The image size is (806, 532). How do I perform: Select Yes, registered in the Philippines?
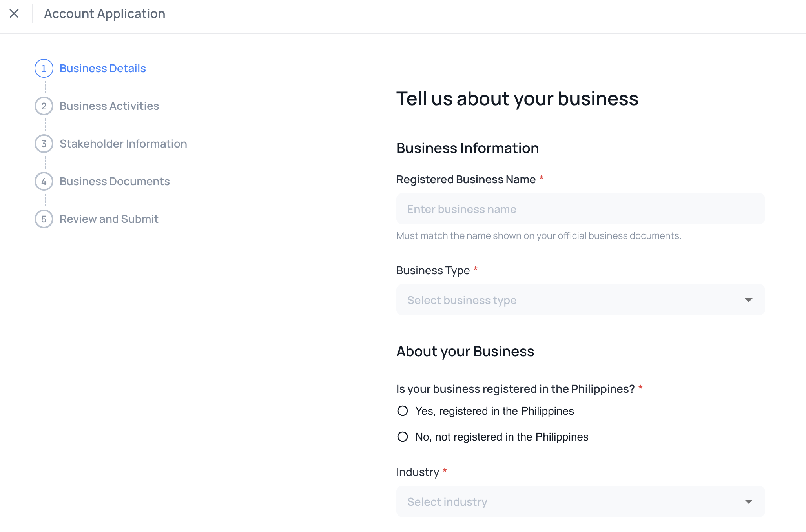pyautogui.click(x=403, y=411)
